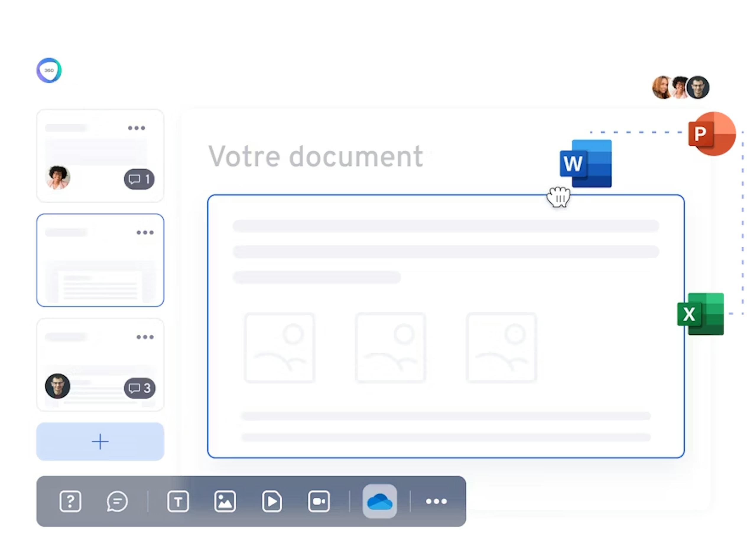Select the question block tool in toolbar
Screen dimensions: 747x560
[70, 502]
